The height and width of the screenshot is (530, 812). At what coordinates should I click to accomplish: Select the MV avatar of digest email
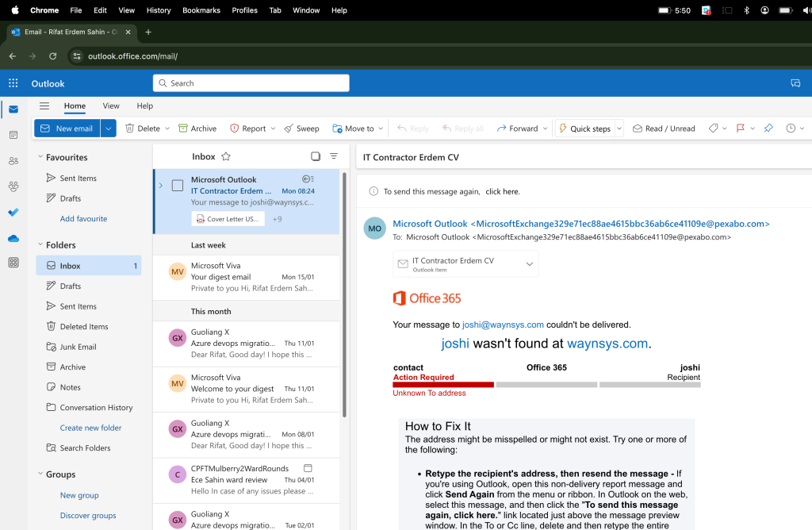tap(178, 271)
